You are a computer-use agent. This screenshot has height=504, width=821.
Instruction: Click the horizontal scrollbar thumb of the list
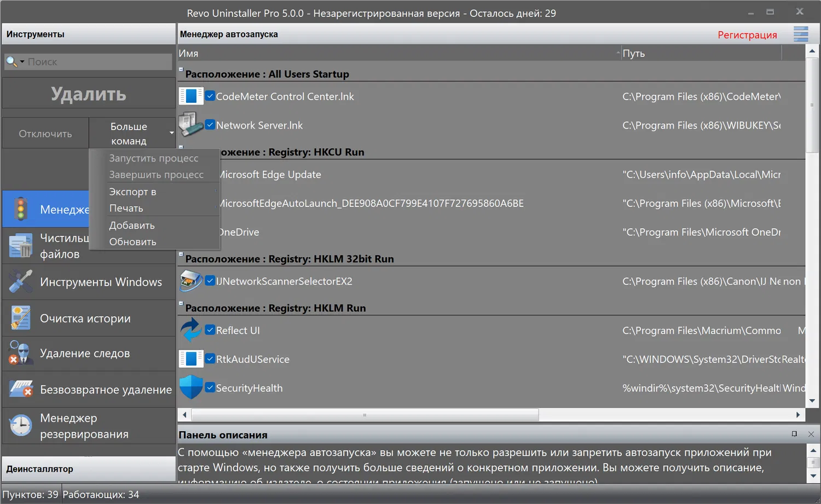click(x=365, y=415)
